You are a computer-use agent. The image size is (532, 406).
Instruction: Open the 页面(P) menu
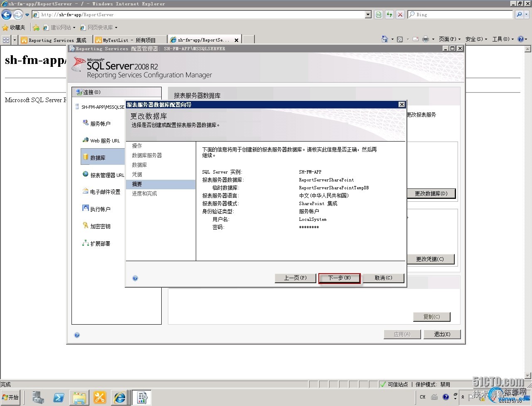450,39
